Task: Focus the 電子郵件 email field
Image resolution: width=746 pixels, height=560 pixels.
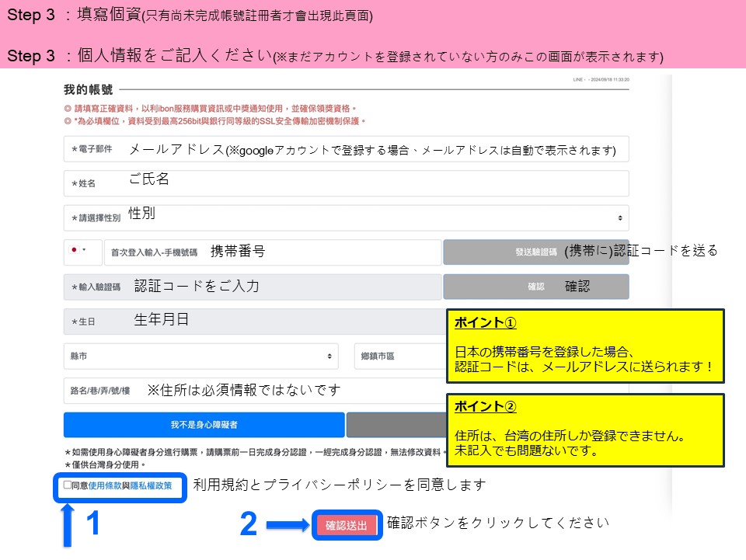Action: (x=346, y=149)
